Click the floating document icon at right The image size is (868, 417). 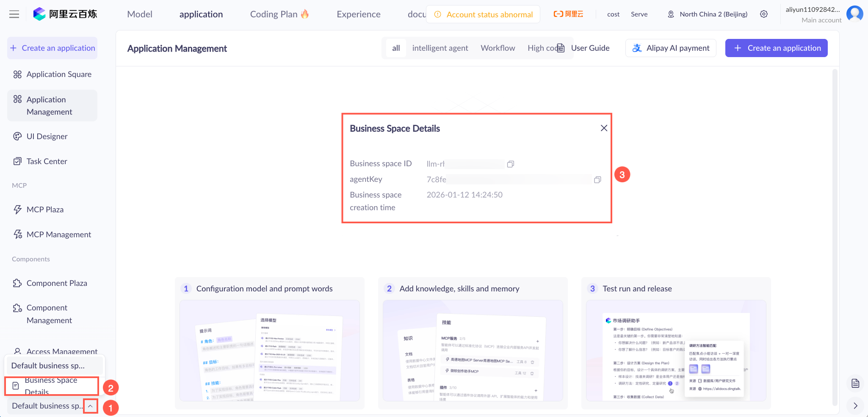click(x=855, y=383)
